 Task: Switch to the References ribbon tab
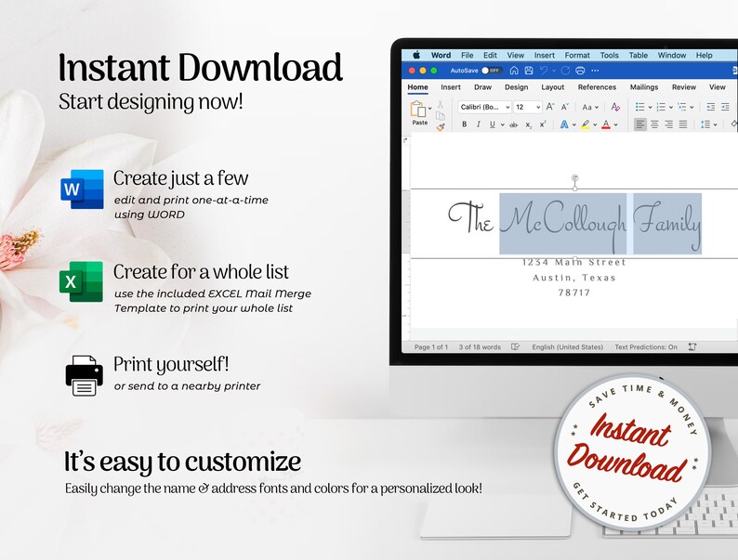[597, 87]
